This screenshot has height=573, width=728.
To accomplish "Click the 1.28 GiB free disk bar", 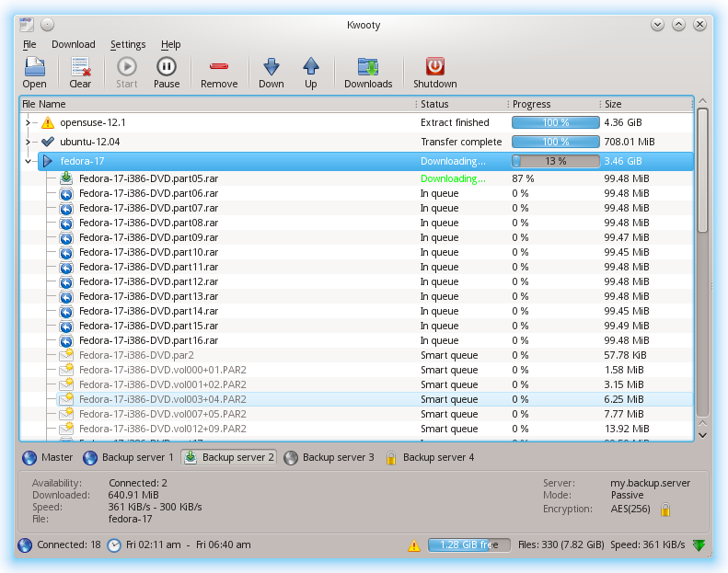I will [469, 544].
